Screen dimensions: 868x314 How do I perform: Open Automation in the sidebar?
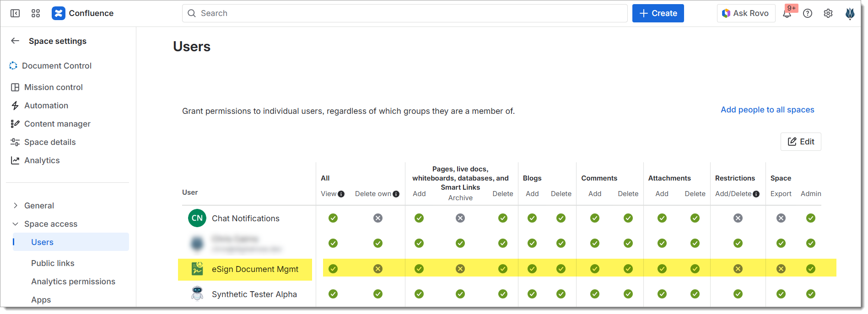[x=46, y=106]
